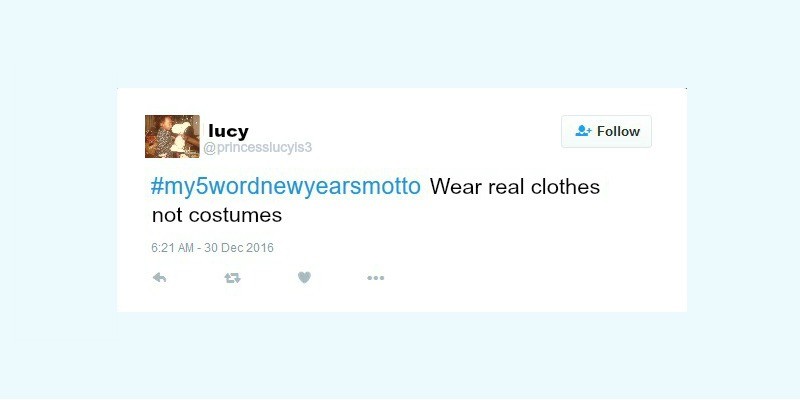
Task: Click the tweet text Wear real clothes
Action: (x=515, y=187)
